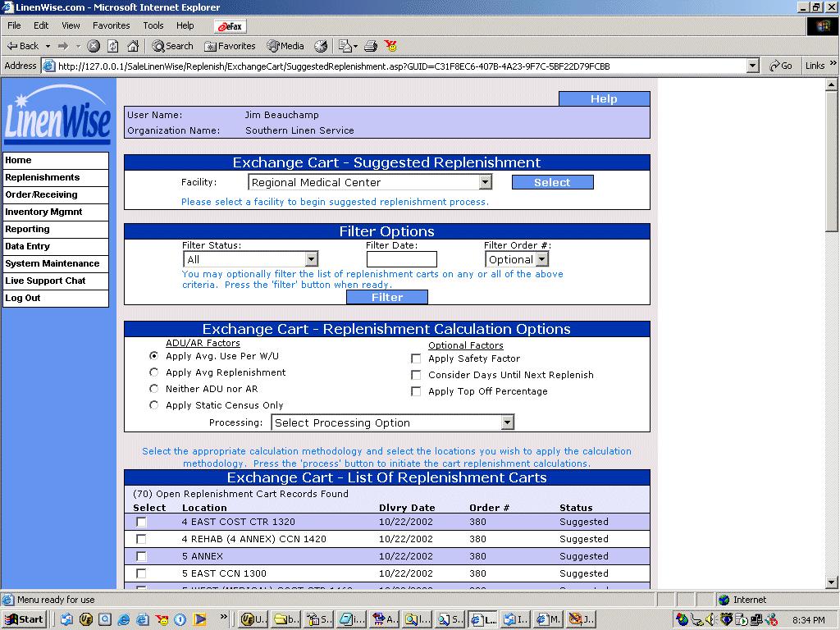The image size is (840, 630).
Task: Select the 4 EAST COST CTR 1320 checkbox
Action: click(x=141, y=522)
